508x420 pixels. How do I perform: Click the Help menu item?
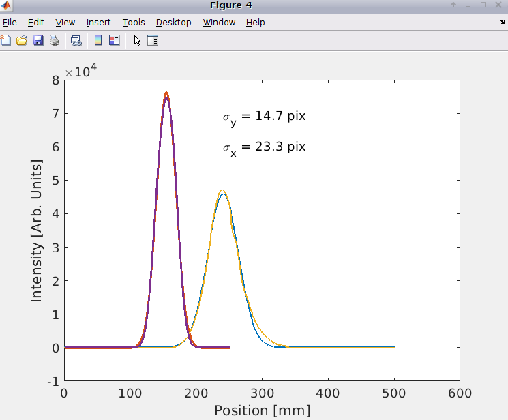coord(256,22)
